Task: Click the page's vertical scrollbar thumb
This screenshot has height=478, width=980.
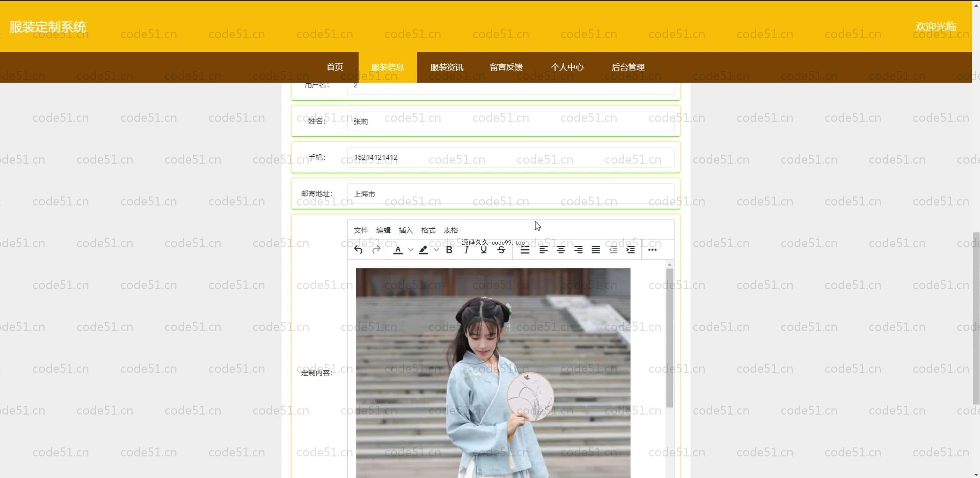Action: (x=976, y=318)
